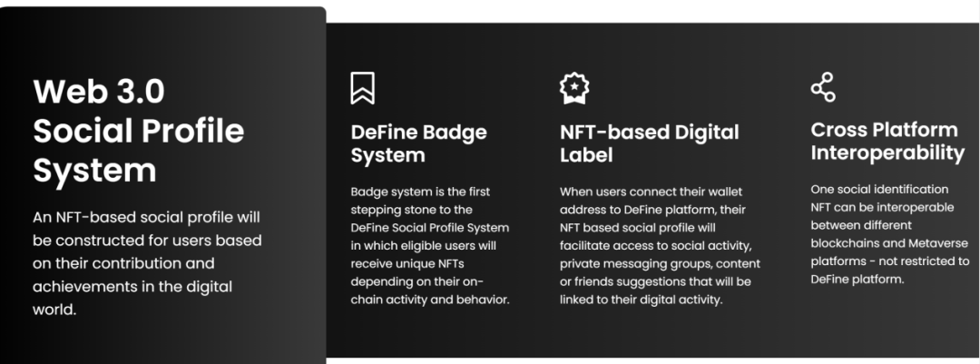
Task: Click the text DeFine Social Profile System in the description
Action: (x=430, y=228)
